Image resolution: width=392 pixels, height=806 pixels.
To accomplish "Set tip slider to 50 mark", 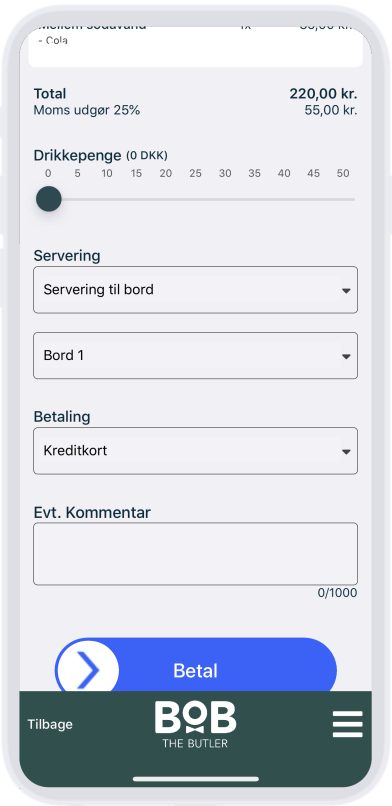I will point(343,199).
